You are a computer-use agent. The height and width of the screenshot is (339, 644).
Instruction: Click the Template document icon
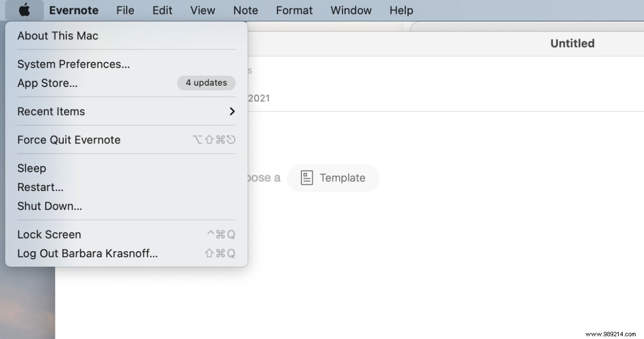tap(307, 177)
